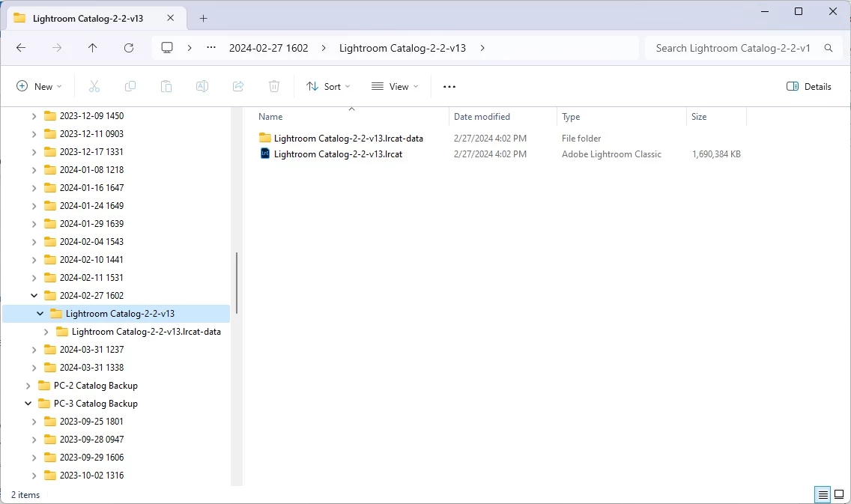
Task: Click the Copy icon in toolbar
Action: coord(130,86)
